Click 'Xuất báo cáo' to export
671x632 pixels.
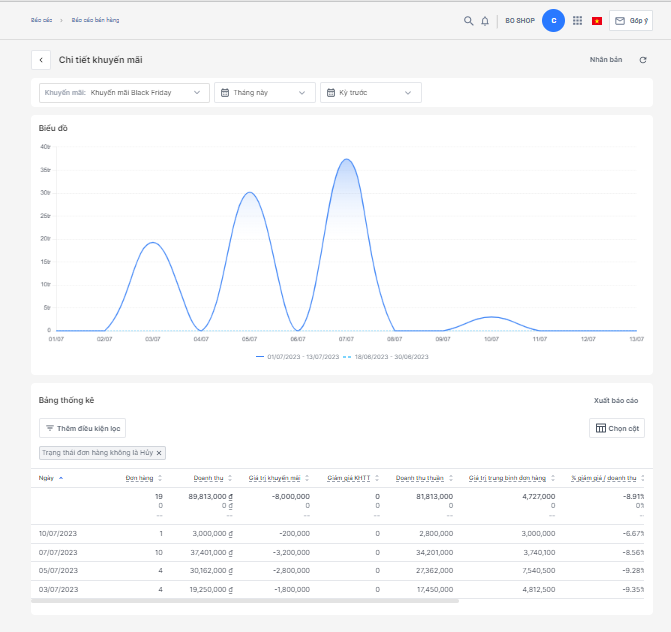point(616,400)
